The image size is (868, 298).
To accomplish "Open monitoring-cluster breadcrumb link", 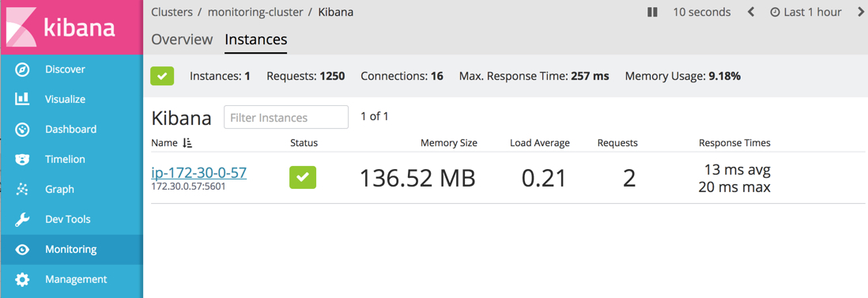I will click(x=255, y=12).
